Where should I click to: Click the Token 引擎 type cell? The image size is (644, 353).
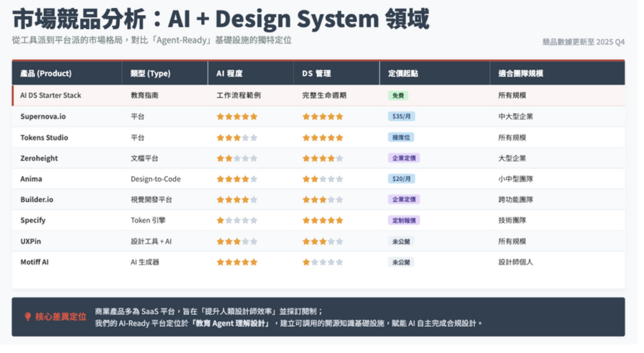148,220
